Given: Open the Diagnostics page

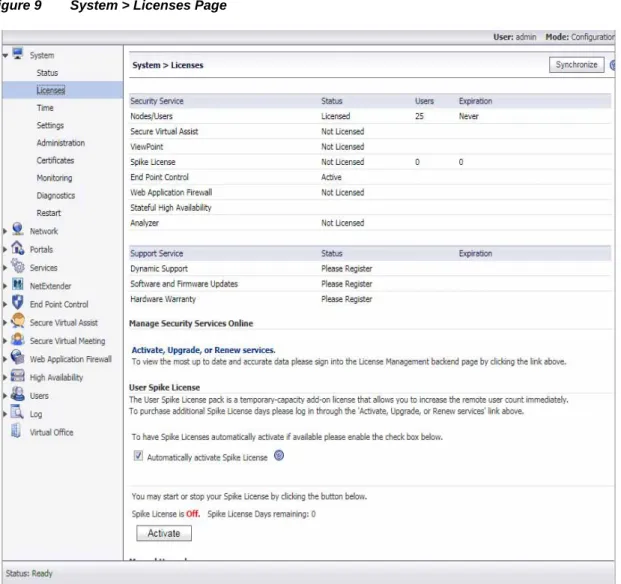Looking at the screenshot, I should pyautogui.click(x=55, y=196).
